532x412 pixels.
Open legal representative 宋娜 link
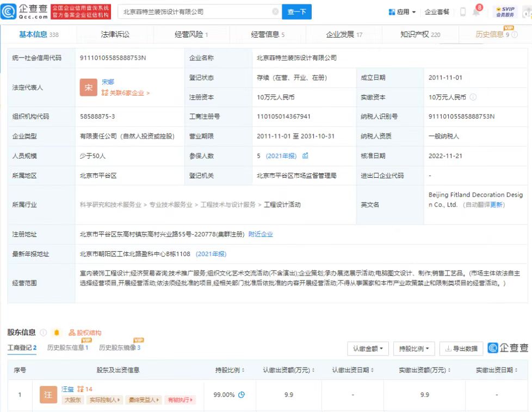(x=108, y=82)
